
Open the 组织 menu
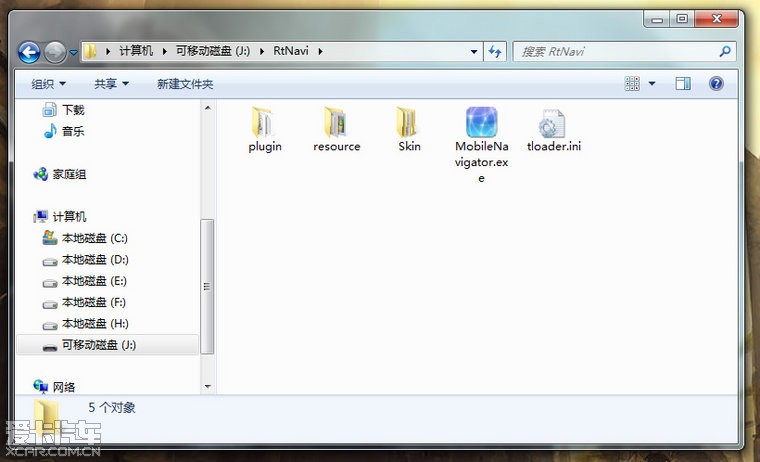pyautogui.click(x=48, y=84)
